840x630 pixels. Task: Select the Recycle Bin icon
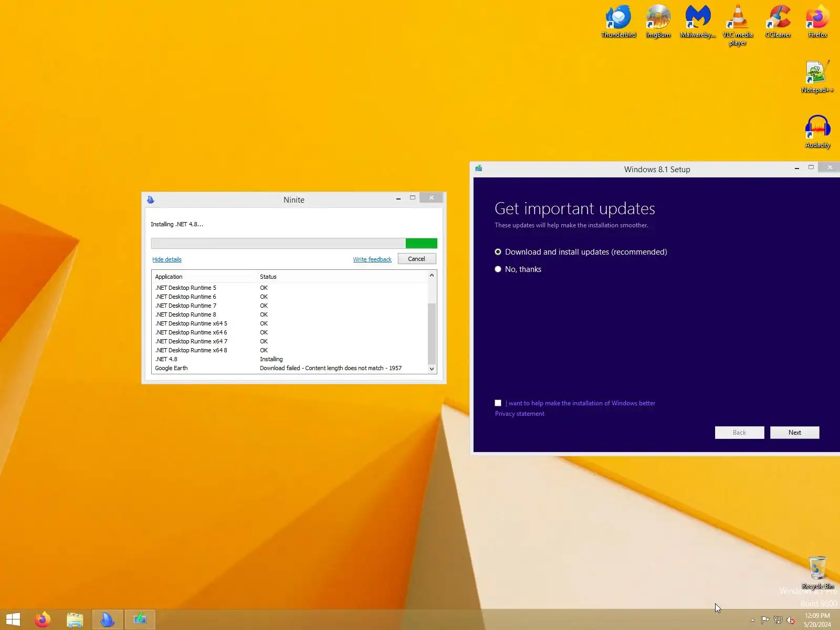click(x=817, y=573)
